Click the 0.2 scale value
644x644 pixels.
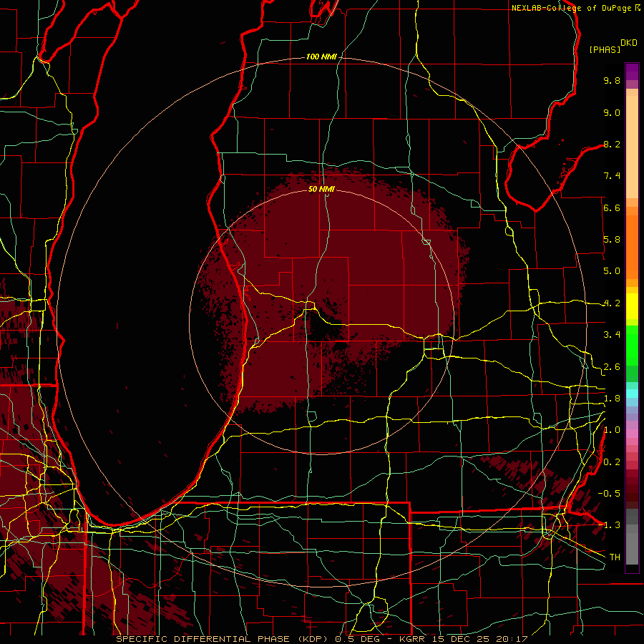coord(612,462)
